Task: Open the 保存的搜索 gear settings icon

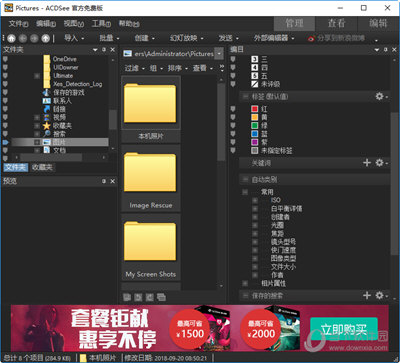Action: pyautogui.click(x=379, y=295)
